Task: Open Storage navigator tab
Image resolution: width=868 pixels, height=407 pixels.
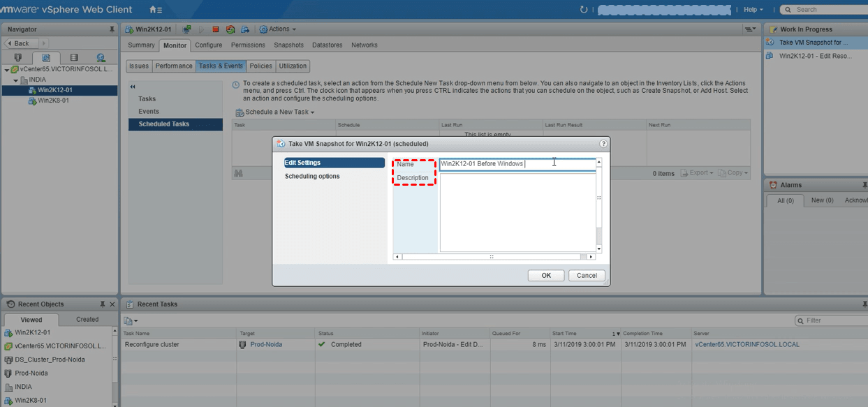Action: click(x=74, y=58)
